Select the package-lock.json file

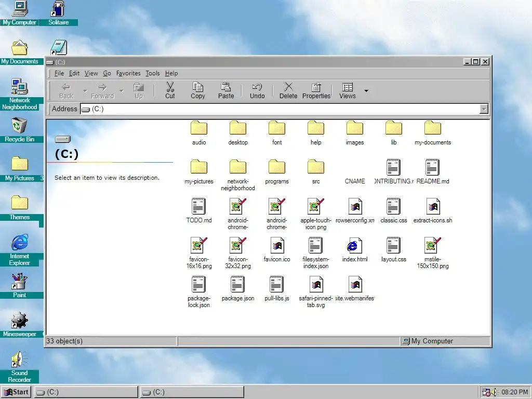(x=199, y=292)
